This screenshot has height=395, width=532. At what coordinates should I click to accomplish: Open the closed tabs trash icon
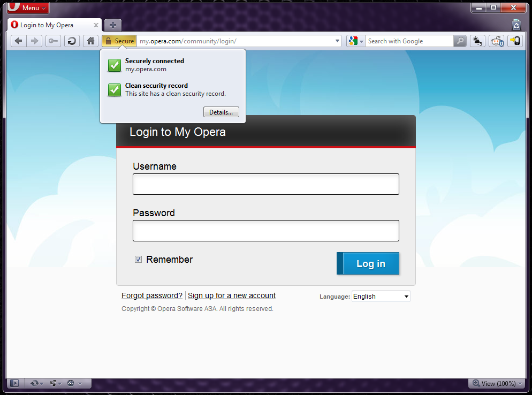coord(516,24)
